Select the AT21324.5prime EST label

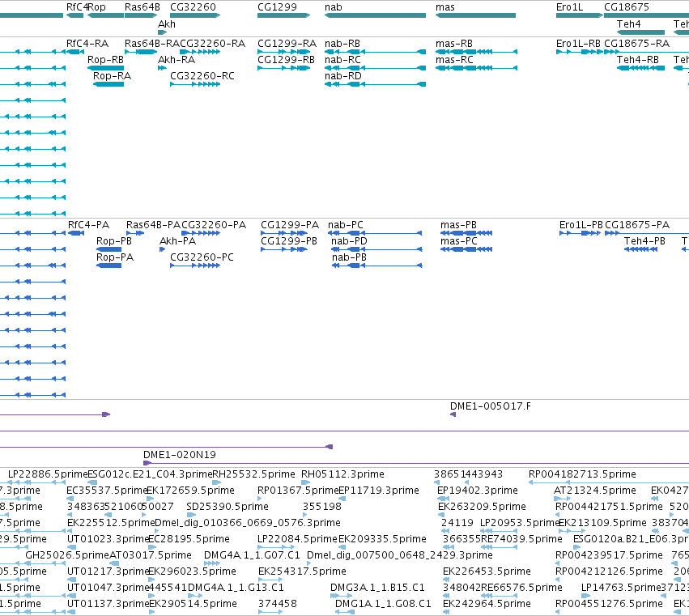594,491
